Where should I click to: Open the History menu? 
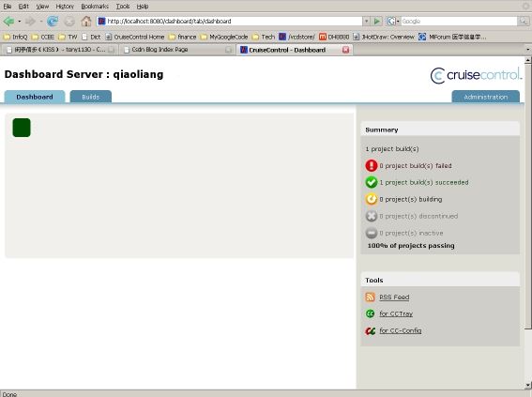[65, 7]
